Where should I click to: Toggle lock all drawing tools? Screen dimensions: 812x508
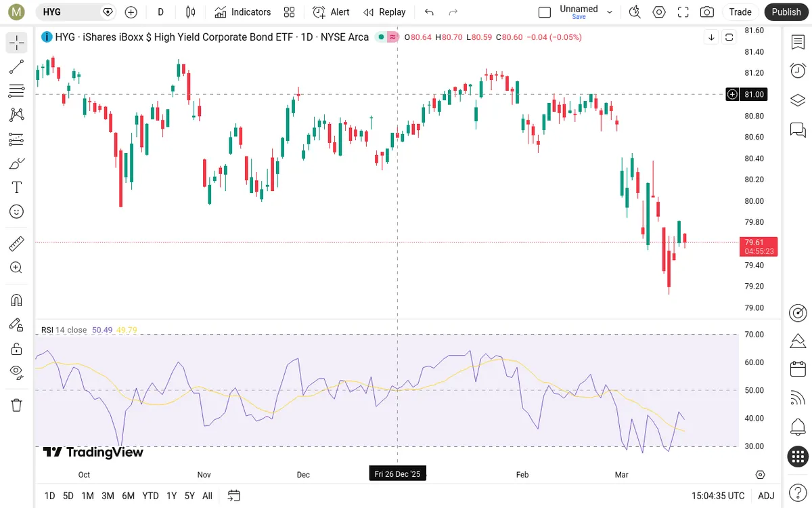pyautogui.click(x=17, y=349)
